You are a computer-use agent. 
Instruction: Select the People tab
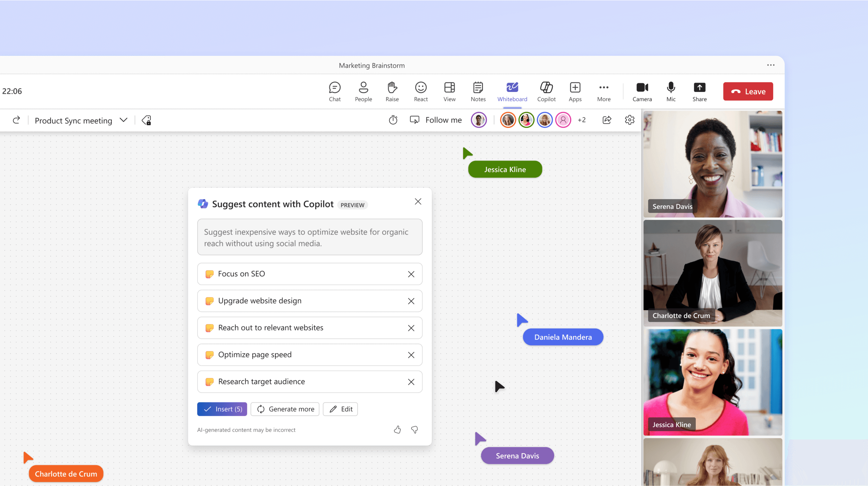[x=363, y=91]
